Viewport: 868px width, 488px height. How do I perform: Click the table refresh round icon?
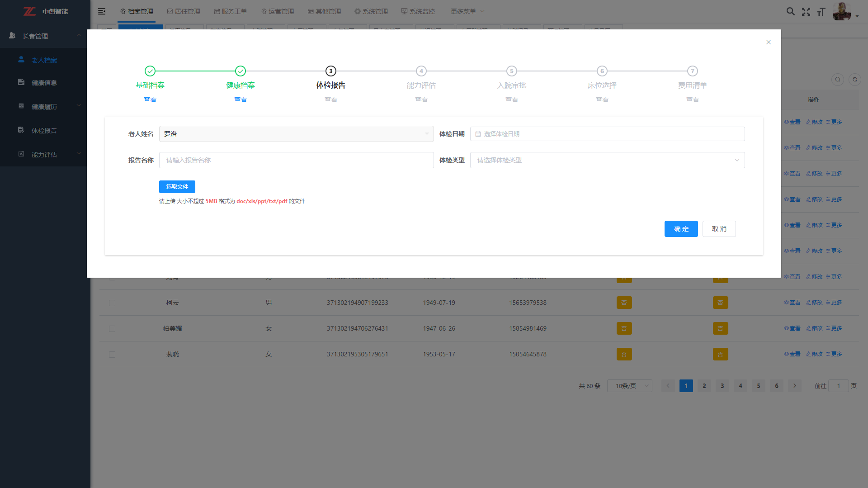click(x=854, y=80)
